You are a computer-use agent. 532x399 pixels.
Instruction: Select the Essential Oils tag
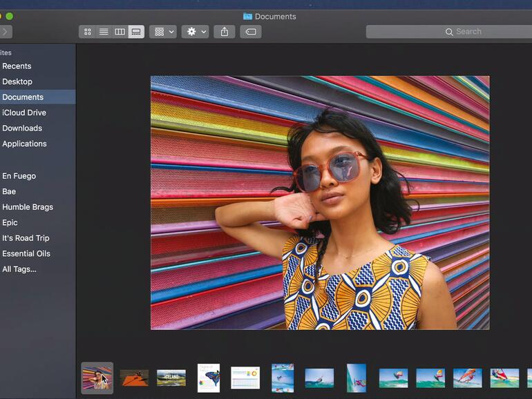pyautogui.click(x=38, y=253)
